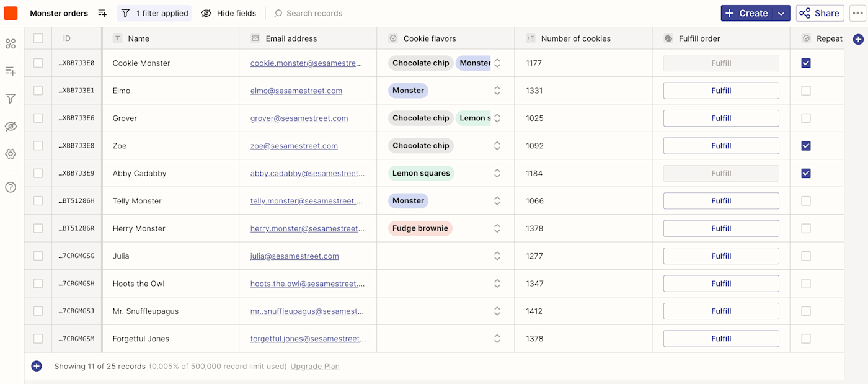Click the crossed-eye hidden fields sidebar icon
868x384 pixels.
coord(11,127)
